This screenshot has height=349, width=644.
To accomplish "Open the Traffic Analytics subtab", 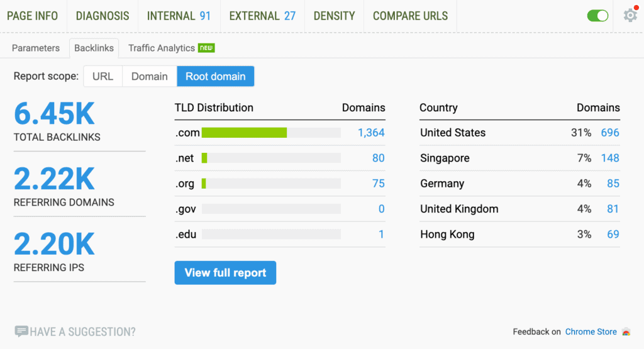I will pos(162,48).
